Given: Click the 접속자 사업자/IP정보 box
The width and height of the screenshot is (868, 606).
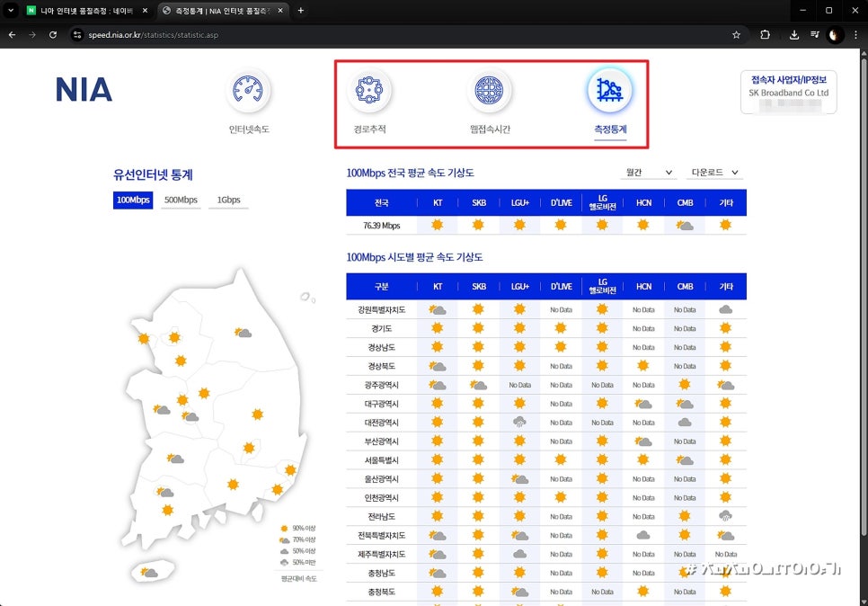Looking at the screenshot, I should point(788,93).
